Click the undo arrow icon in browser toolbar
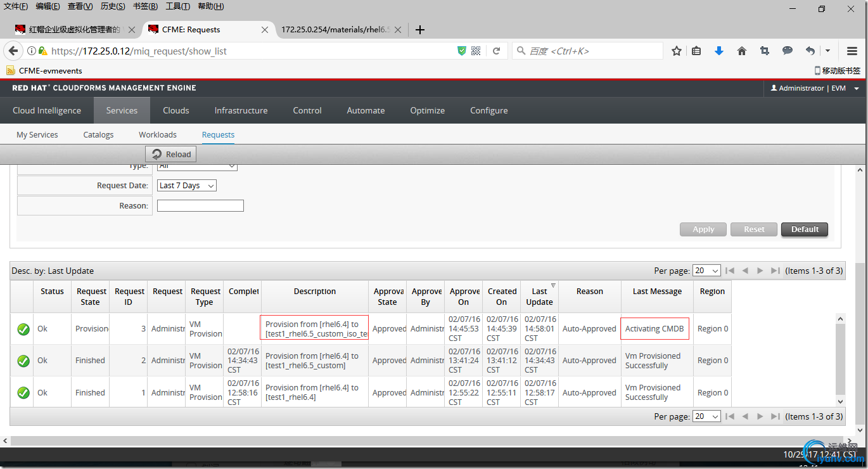Image resolution: width=868 pixels, height=469 pixels. pyautogui.click(x=810, y=51)
